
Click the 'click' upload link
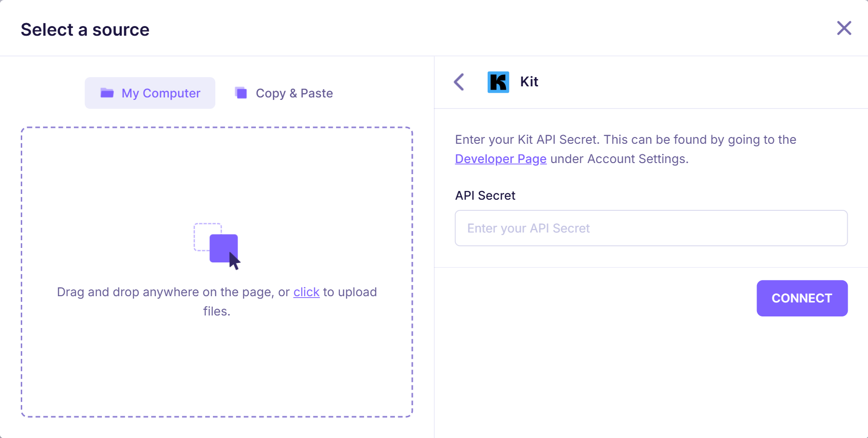(x=307, y=292)
